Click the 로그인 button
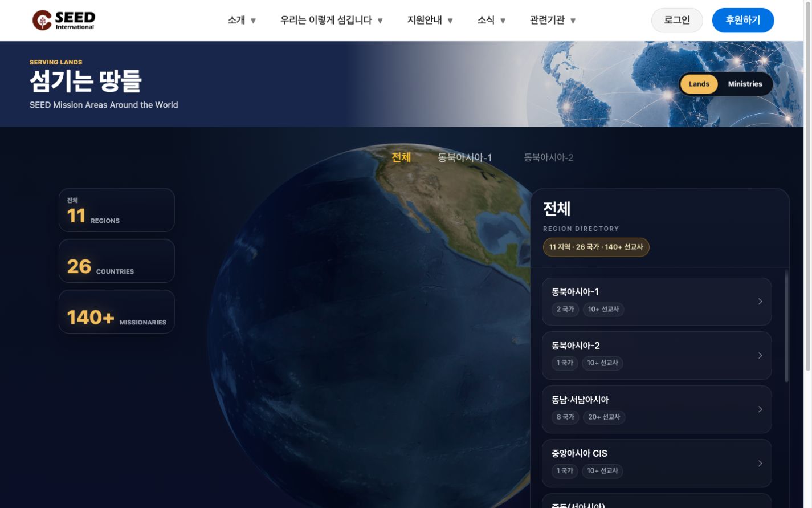The image size is (812, 508). pos(677,20)
